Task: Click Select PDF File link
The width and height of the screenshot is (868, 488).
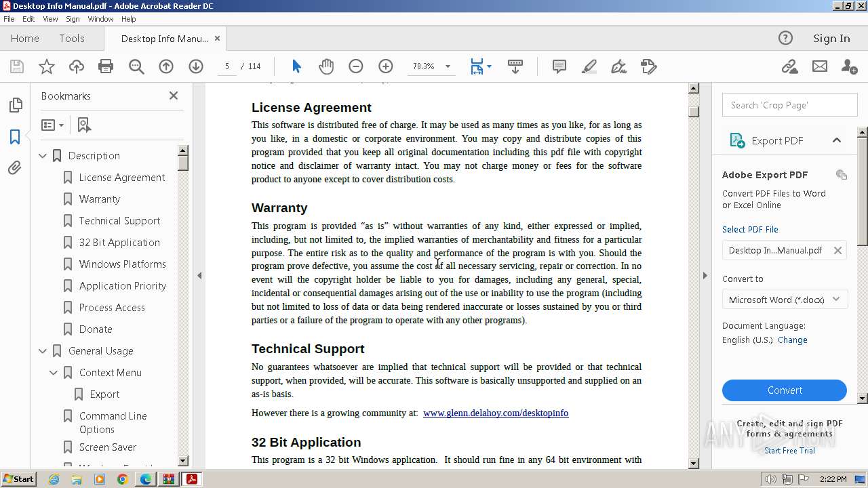Action: coord(750,229)
